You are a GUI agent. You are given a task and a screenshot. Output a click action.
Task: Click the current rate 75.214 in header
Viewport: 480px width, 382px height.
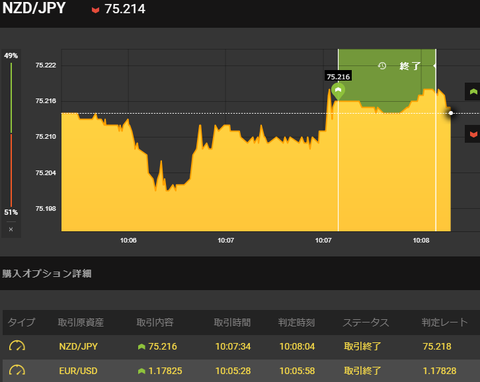pos(125,9)
